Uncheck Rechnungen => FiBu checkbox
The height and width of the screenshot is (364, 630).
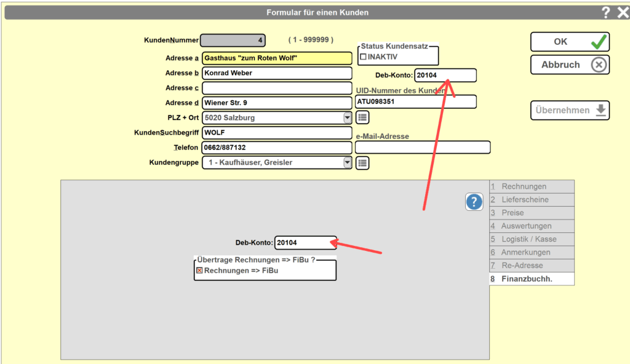(x=199, y=271)
